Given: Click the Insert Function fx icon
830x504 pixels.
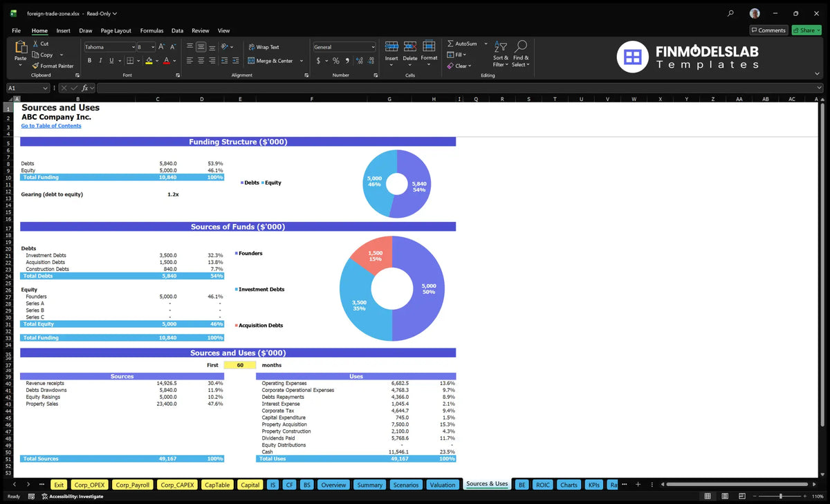Looking at the screenshot, I should [x=85, y=88].
